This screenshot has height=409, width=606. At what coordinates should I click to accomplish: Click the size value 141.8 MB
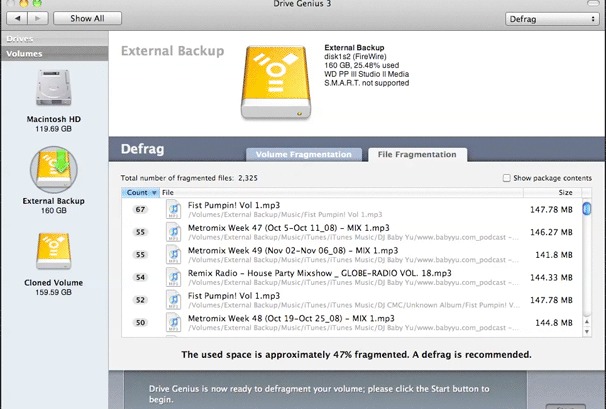coord(554,255)
